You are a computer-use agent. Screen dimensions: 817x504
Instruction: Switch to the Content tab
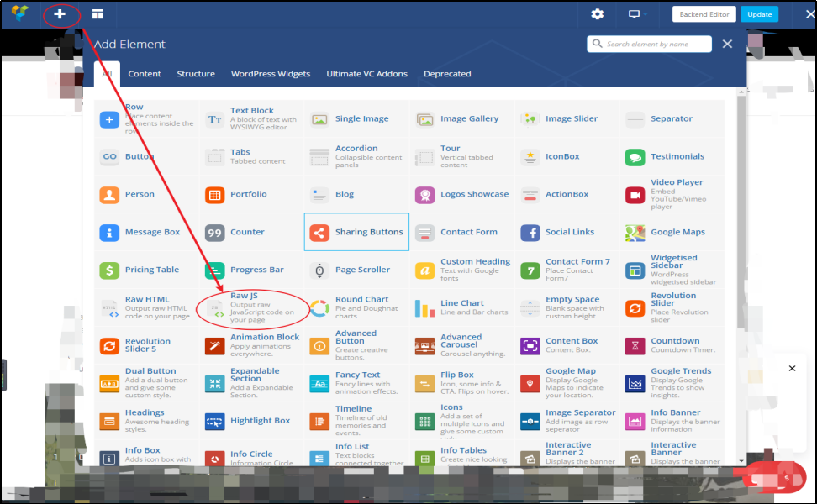coord(145,74)
